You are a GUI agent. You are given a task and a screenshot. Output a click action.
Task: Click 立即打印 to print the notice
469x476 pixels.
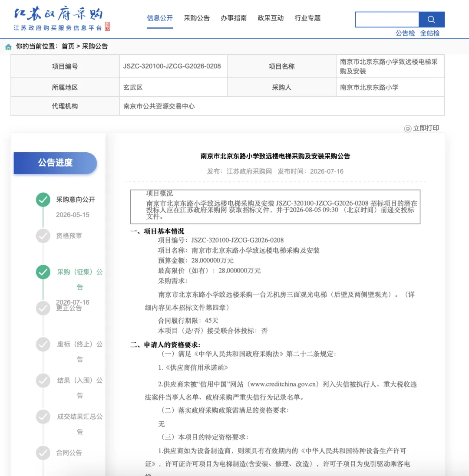coord(426,128)
